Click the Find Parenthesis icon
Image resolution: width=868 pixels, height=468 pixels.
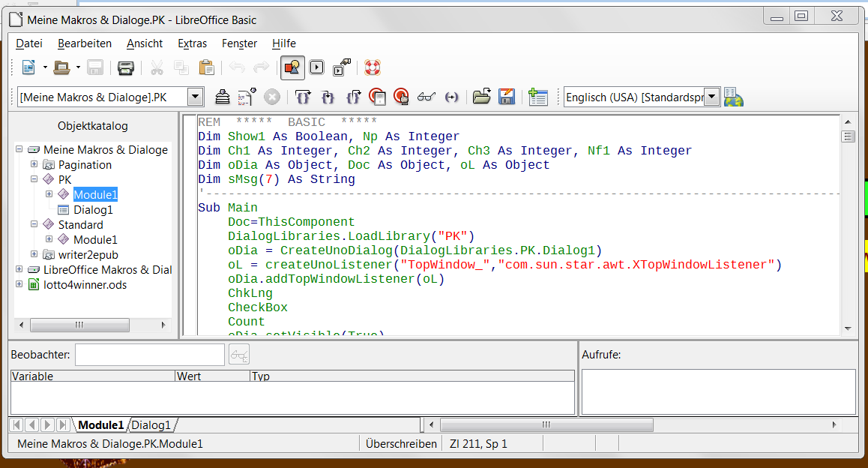pos(451,97)
